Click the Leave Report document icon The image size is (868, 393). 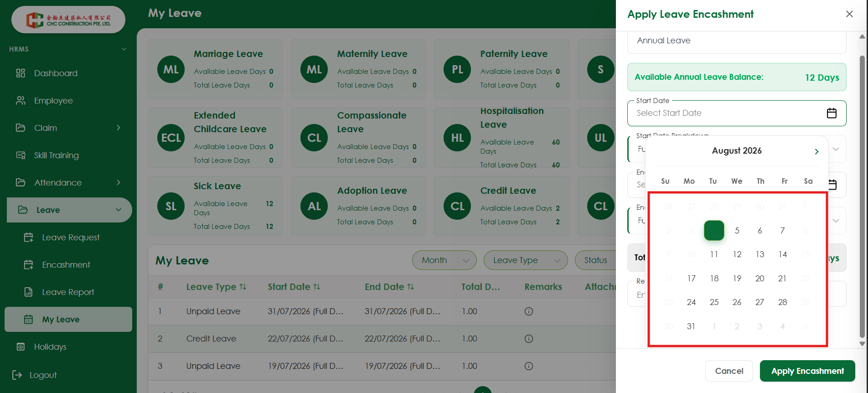click(x=28, y=292)
